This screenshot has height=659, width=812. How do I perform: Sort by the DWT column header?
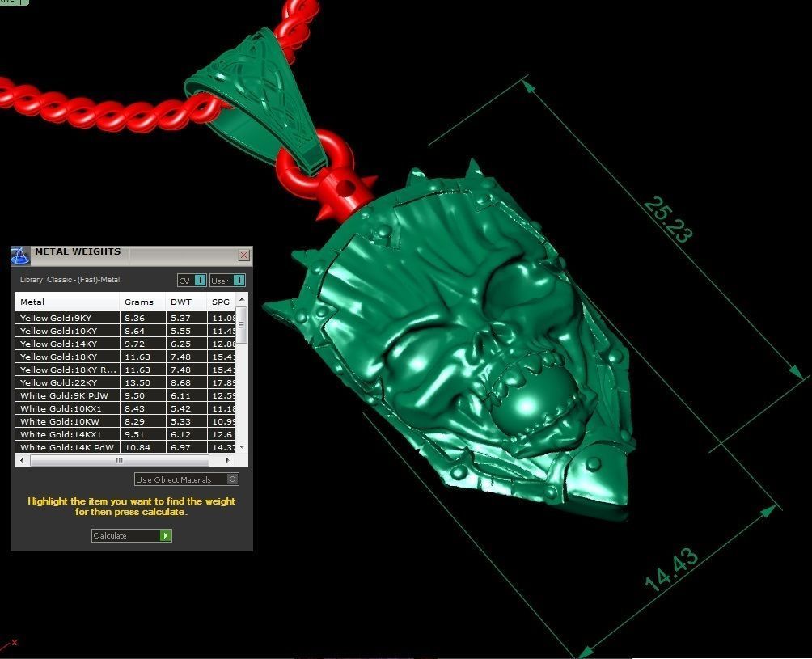coord(187,302)
